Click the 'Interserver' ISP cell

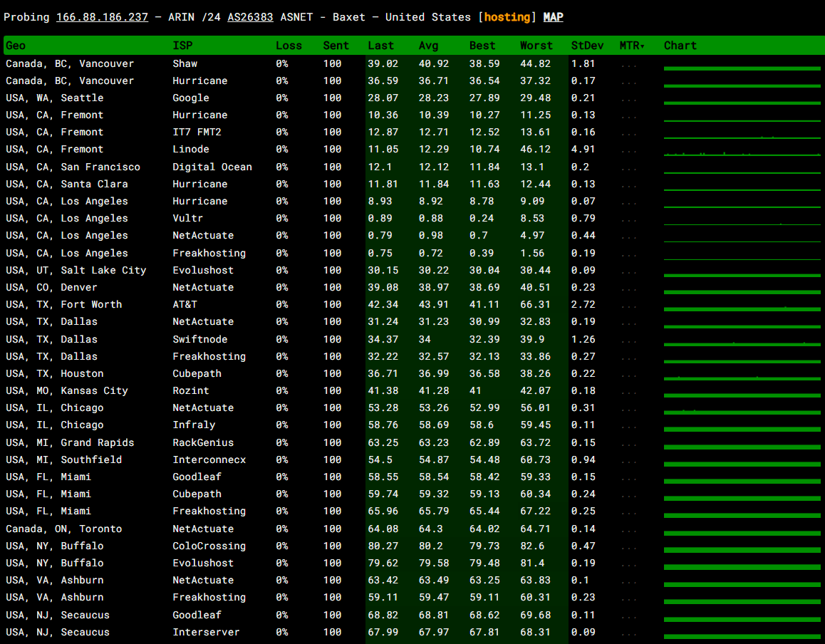click(x=207, y=633)
